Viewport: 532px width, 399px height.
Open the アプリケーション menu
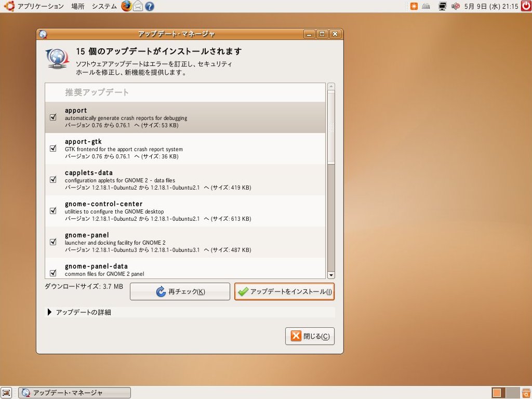pos(41,6)
